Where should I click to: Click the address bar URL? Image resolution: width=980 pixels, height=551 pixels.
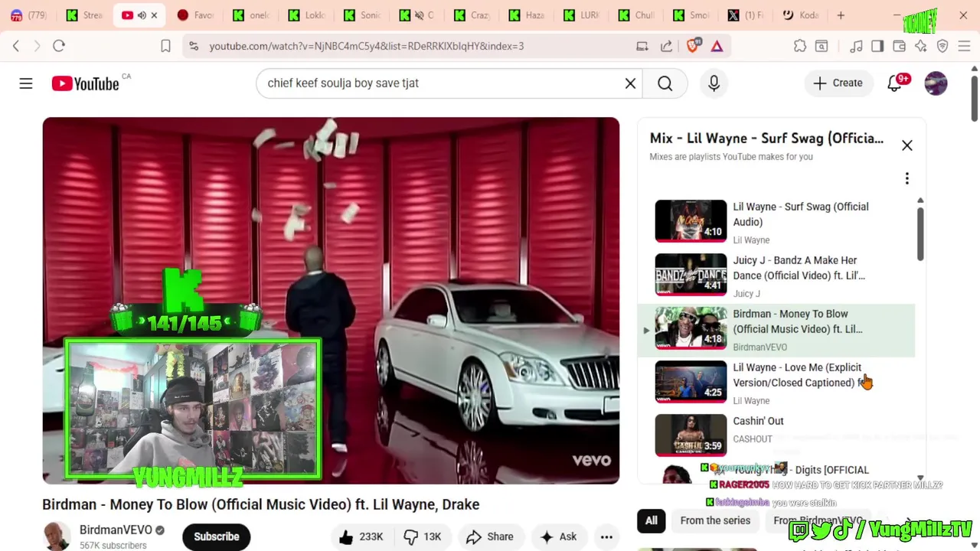click(x=367, y=46)
